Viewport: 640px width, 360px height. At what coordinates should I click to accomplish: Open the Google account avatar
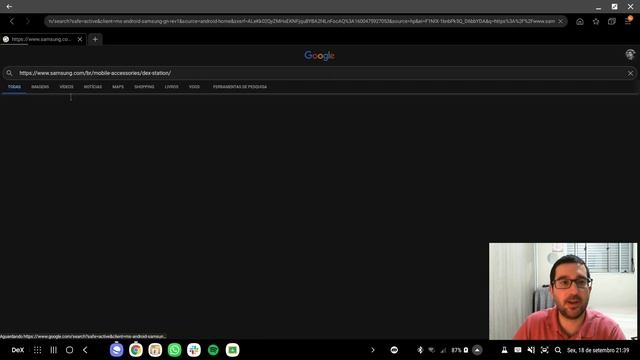pyautogui.click(x=630, y=54)
